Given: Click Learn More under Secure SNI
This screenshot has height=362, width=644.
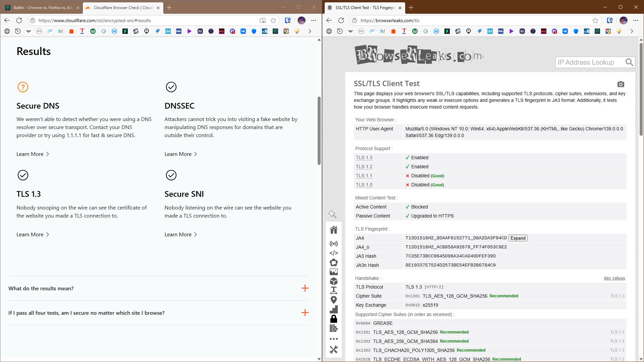Looking at the screenshot, I should 181,235.
